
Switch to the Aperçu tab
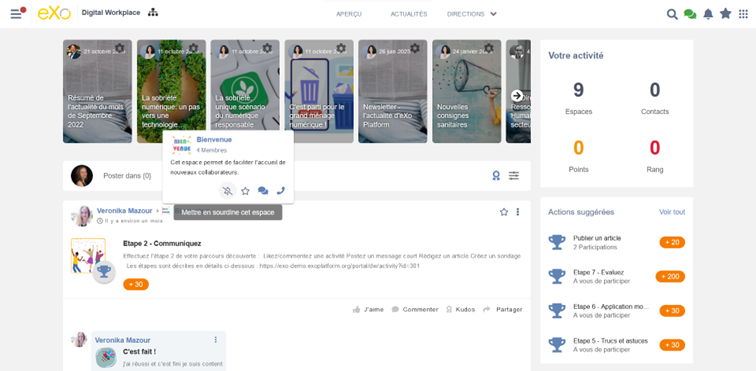pos(349,14)
